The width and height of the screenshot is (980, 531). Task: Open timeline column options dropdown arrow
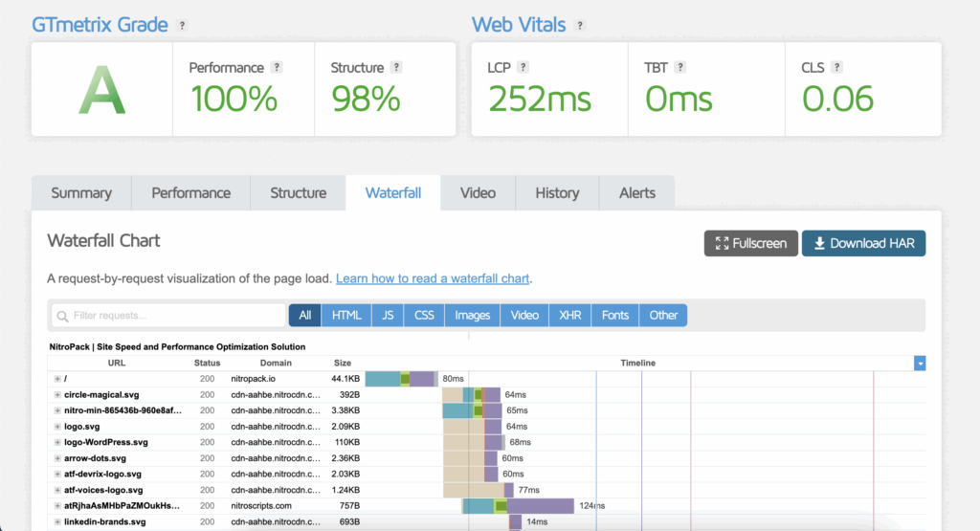(x=920, y=363)
